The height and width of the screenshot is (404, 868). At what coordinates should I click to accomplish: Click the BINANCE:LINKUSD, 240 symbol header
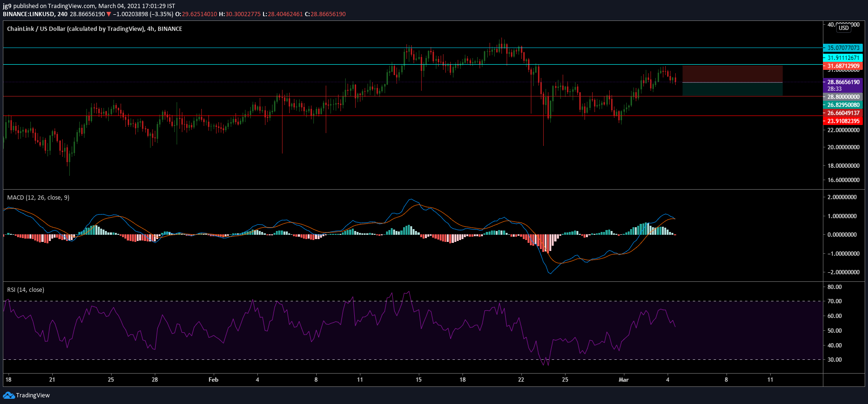pyautogui.click(x=35, y=14)
